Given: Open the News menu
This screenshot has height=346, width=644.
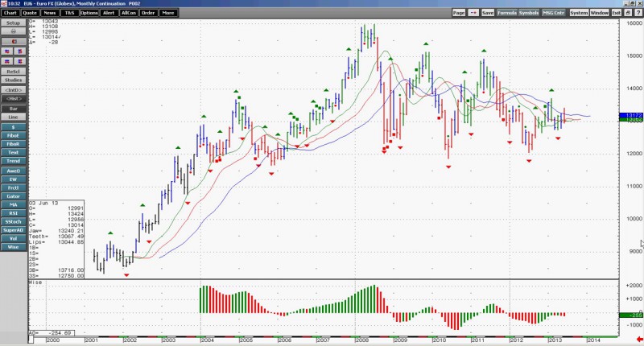Looking at the screenshot, I should (49, 13).
